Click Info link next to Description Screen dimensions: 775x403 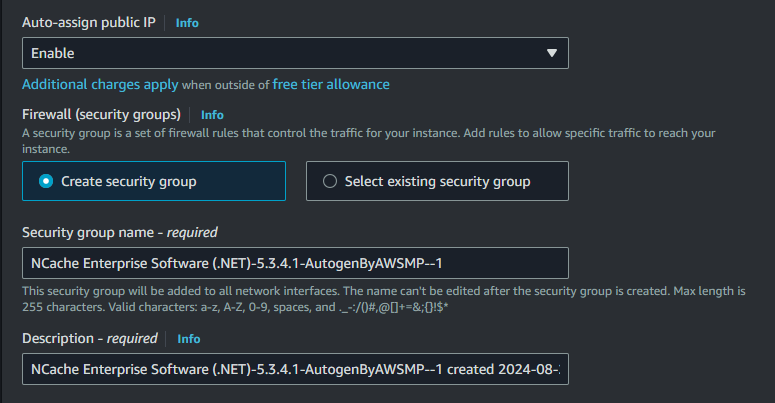(189, 339)
